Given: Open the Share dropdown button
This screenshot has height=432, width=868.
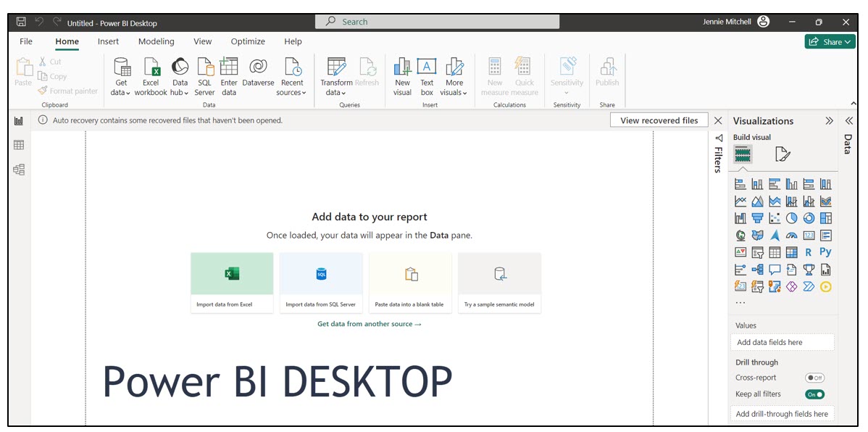Looking at the screenshot, I should 830,42.
